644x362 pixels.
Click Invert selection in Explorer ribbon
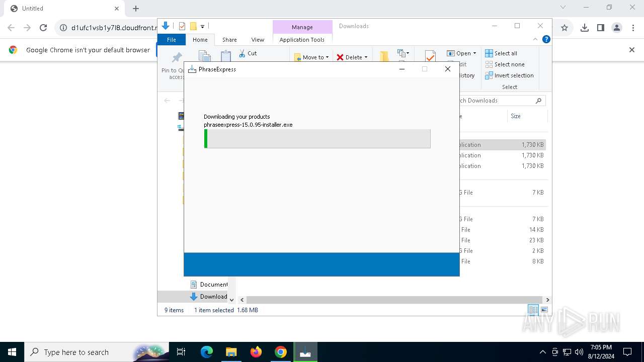click(x=509, y=75)
